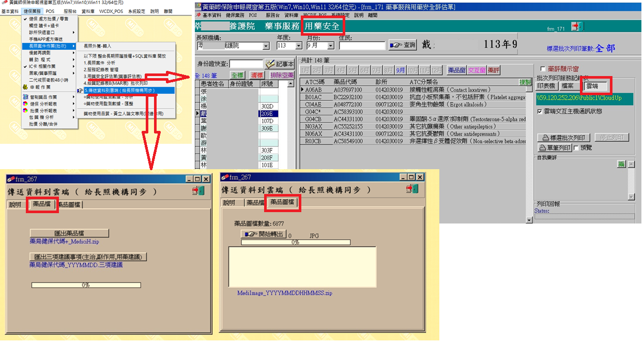This screenshot has height=343, width=644.
Task: Click 藥品檔 export progress bar at 0%
Action: click(86, 285)
